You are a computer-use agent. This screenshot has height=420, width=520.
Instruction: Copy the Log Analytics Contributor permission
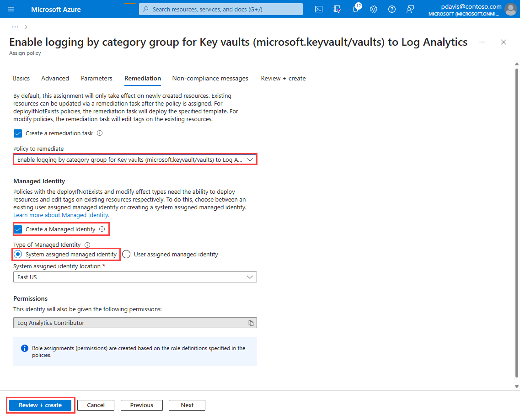point(251,323)
